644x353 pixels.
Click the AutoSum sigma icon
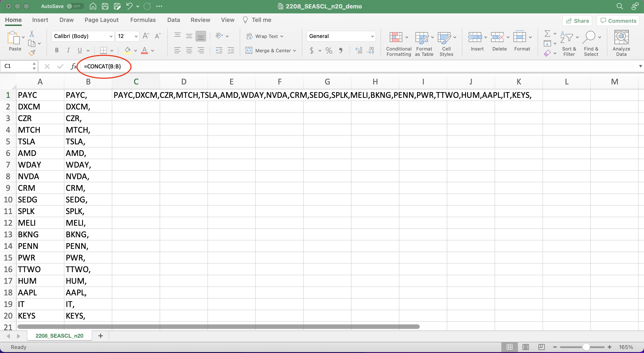tap(547, 34)
